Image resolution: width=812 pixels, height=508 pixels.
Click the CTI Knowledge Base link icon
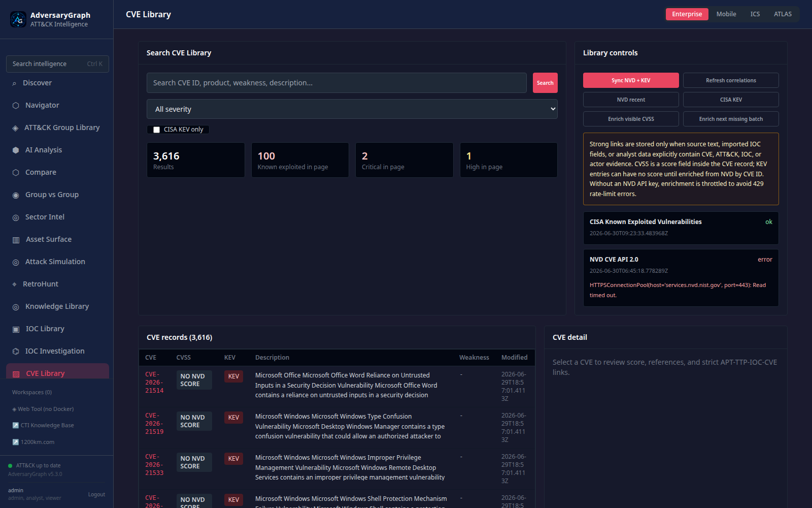15,426
